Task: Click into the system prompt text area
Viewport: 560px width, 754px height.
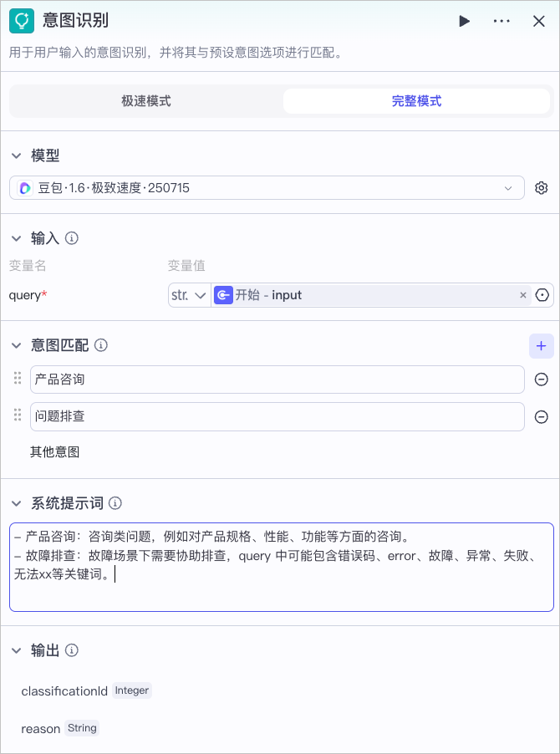Action: (281, 585)
